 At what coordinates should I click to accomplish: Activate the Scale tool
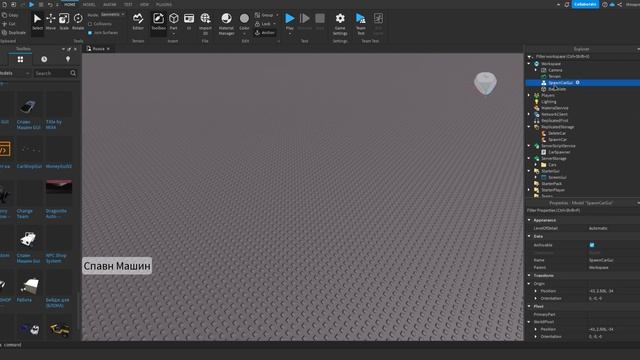click(x=64, y=22)
